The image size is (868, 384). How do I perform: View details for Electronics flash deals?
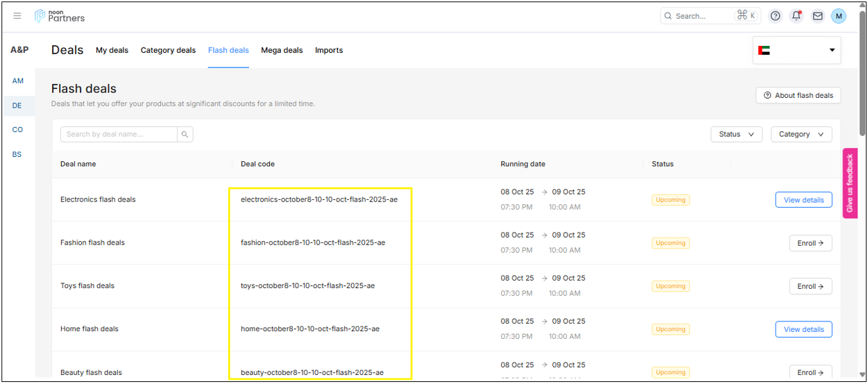pos(803,200)
